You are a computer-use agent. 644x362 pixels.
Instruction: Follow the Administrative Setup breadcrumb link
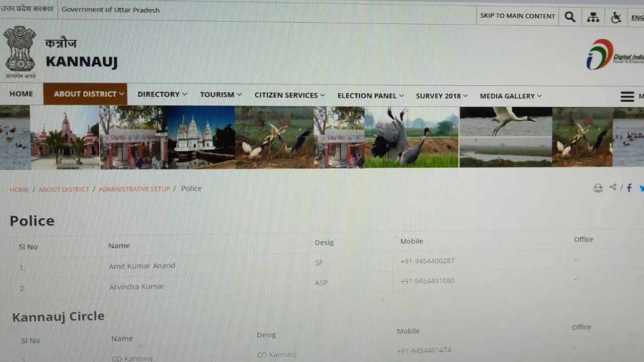pos(134,189)
